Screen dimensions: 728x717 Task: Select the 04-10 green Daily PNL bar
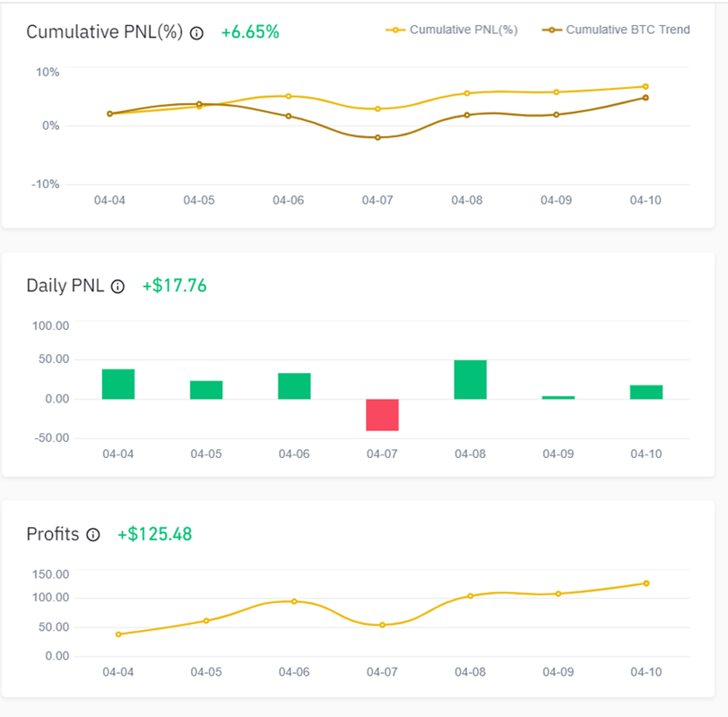pos(646,393)
